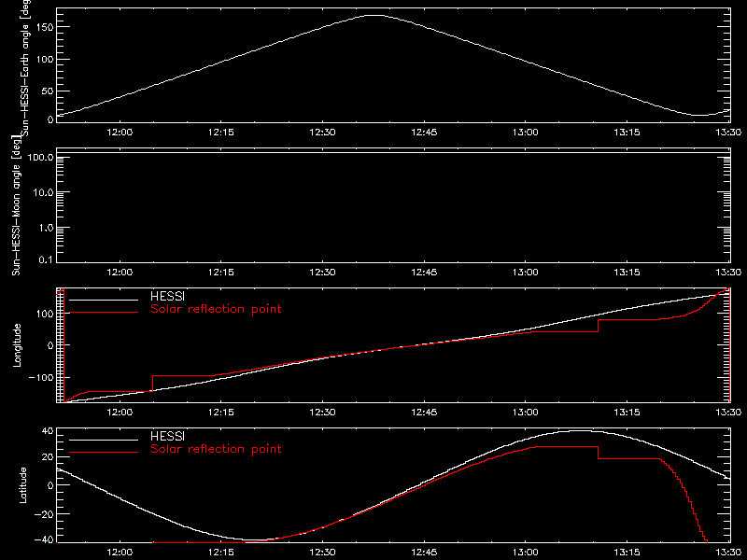Viewport: 747px width, 560px height.
Task: Click 13:30 label under Longitude plot
Action: pyautogui.click(x=728, y=412)
